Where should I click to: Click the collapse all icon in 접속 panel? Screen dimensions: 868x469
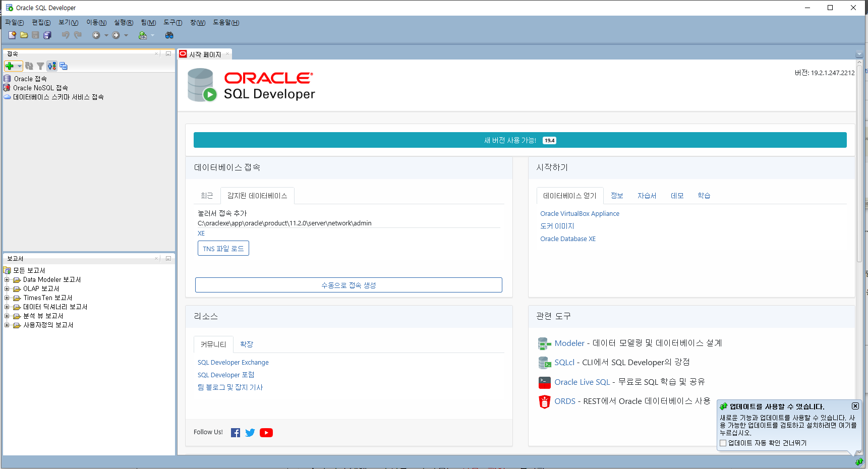click(x=64, y=66)
